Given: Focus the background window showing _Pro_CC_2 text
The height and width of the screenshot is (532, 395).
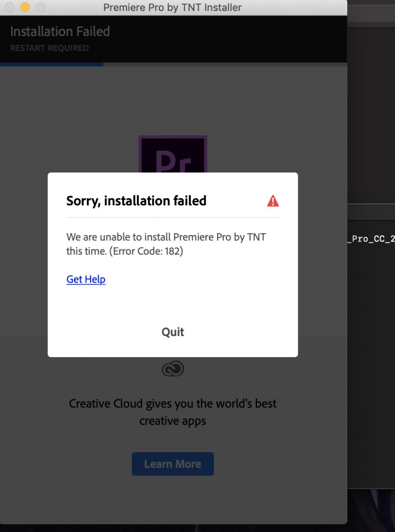Looking at the screenshot, I should point(371,239).
